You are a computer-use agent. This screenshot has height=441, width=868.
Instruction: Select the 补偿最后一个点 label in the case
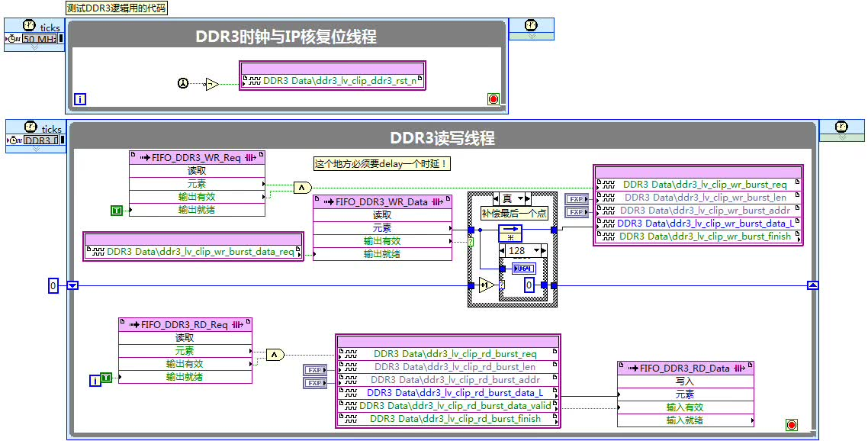tap(514, 214)
